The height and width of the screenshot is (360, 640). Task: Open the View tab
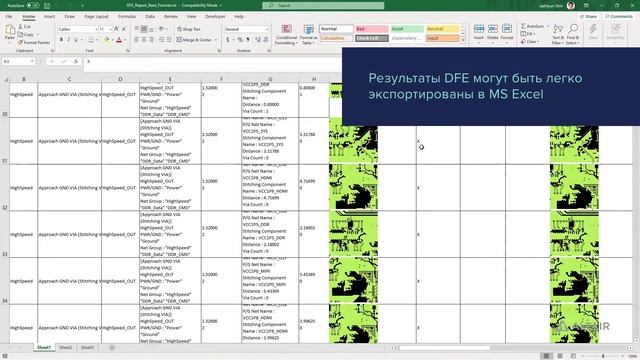click(x=191, y=17)
